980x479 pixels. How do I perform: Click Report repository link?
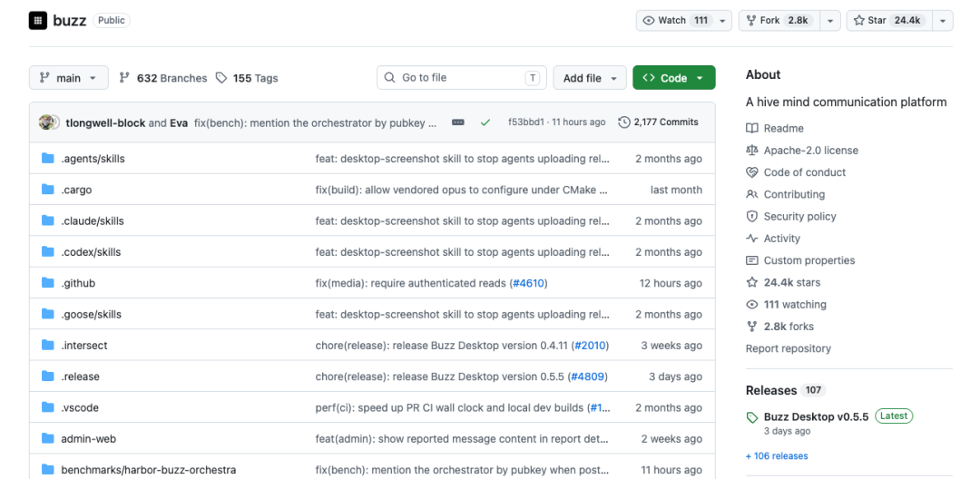(789, 348)
